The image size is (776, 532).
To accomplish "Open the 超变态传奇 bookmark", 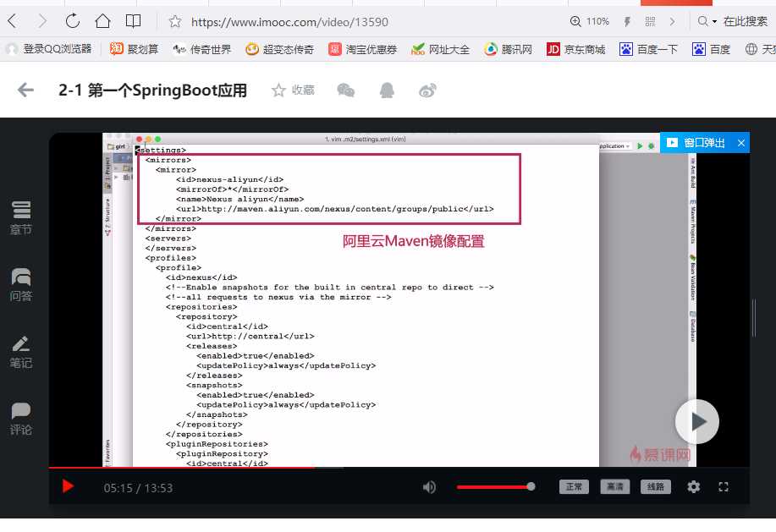I will (279, 49).
